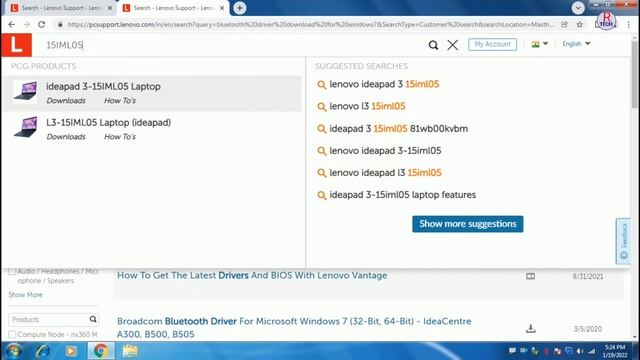
Task: Click the Lenovo L logo
Action: click(x=16, y=45)
